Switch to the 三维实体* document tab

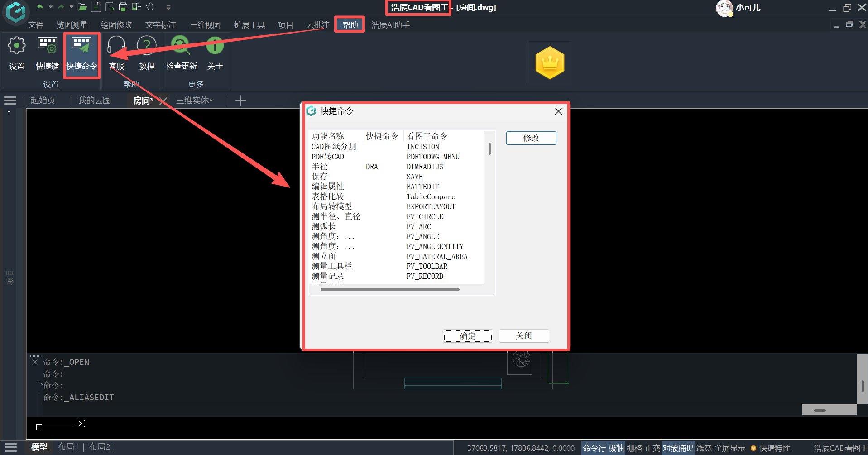pyautogui.click(x=194, y=101)
